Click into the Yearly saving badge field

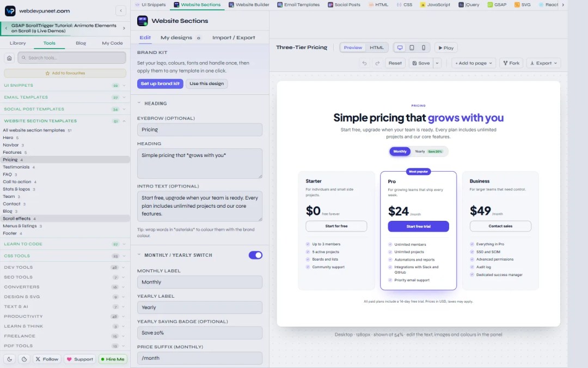[x=199, y=333]
